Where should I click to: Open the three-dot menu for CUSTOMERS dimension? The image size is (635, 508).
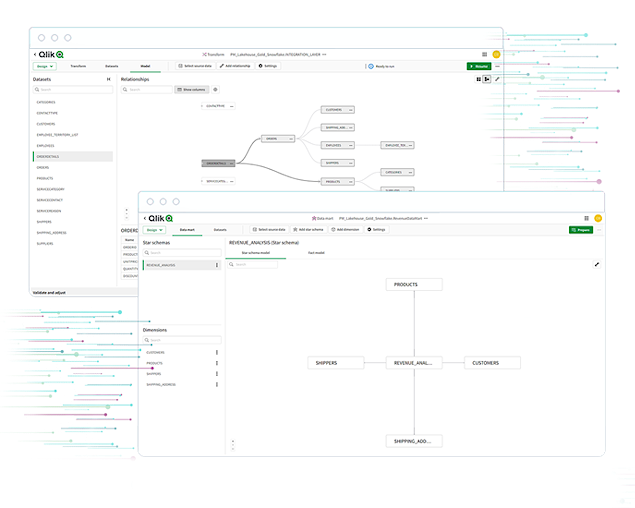(217, 352)
